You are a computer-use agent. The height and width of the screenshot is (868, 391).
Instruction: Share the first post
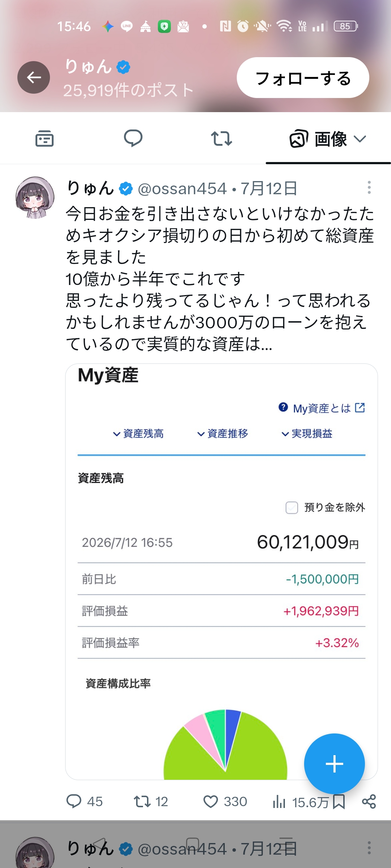369,801
